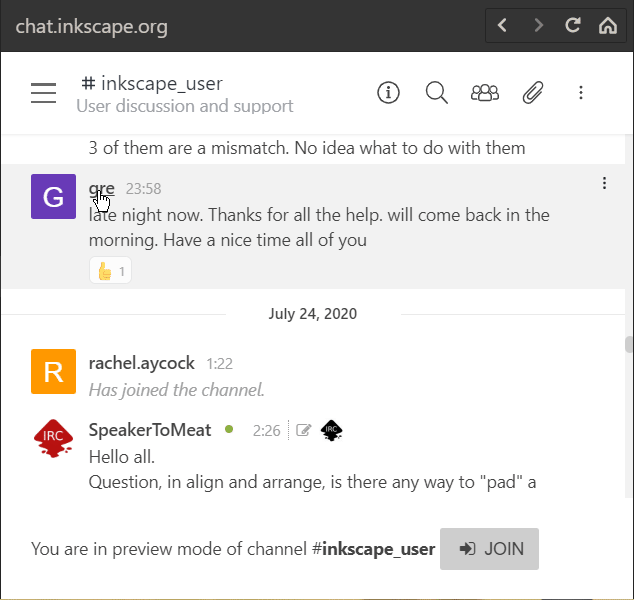Click the purple G avatar
The image size is (634, 600).
53,196
